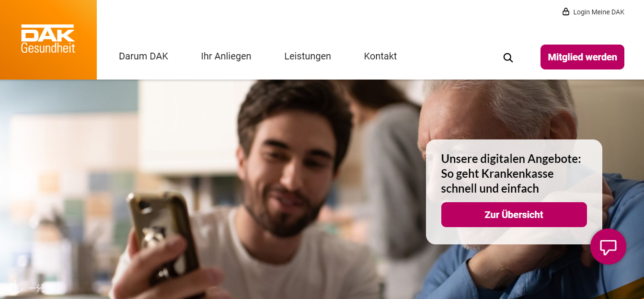Follow the Login Meine DAK link
Image resolution: width=644 pixels, height=299 pixels.
point(599,12)
